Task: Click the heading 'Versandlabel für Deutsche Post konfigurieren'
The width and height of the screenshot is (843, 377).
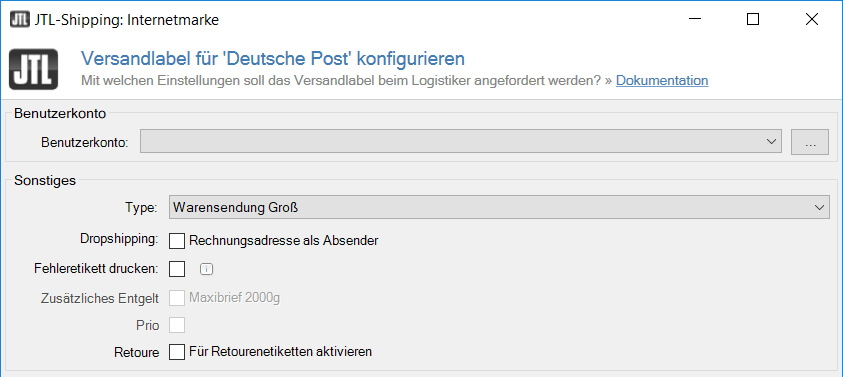Action: pyautogui.click(x=273, y=58)
